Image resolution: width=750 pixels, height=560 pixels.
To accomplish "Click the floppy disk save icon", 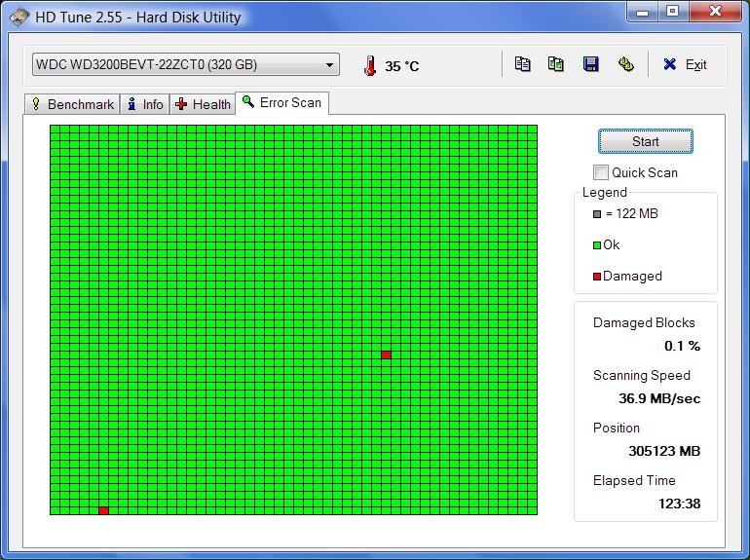I will (x=590, y=64).
